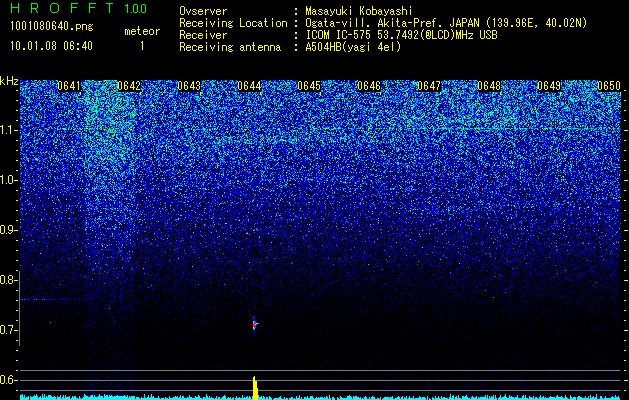Click the Ogata-vill. Akita-Pref. JAPAN location text
The image size is (629, 400).
(x=446, y=23)
